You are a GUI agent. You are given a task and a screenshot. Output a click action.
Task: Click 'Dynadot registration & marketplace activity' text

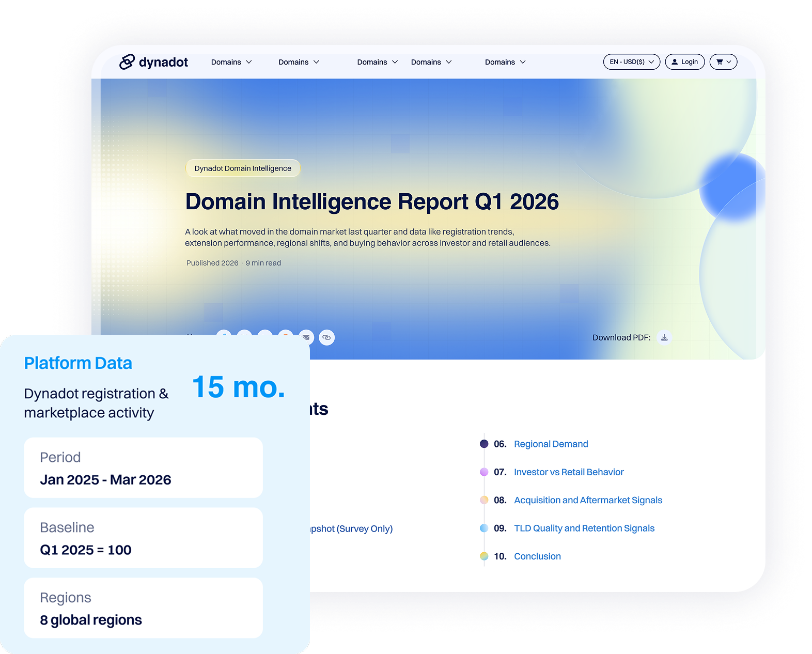pos(96,403)
